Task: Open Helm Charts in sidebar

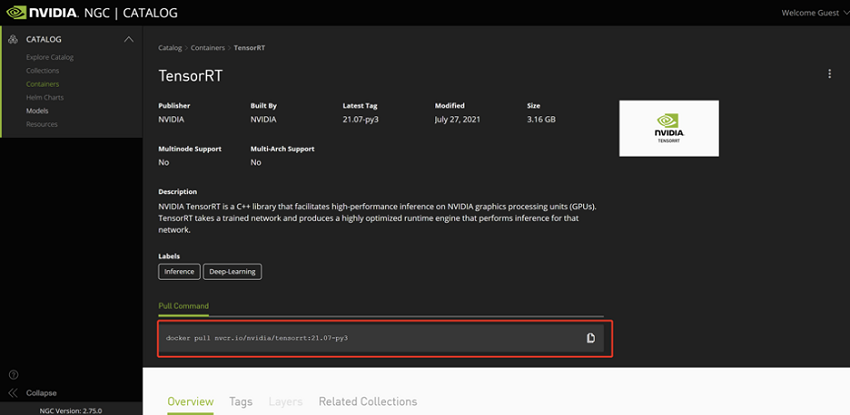Action: coord(44,98)
